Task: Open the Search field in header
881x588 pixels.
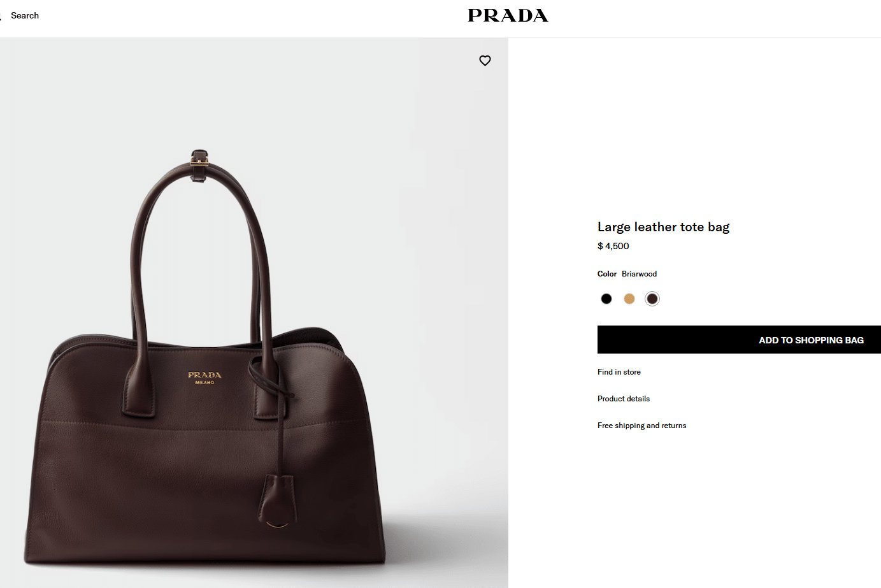Action: (x=25, y=16)
